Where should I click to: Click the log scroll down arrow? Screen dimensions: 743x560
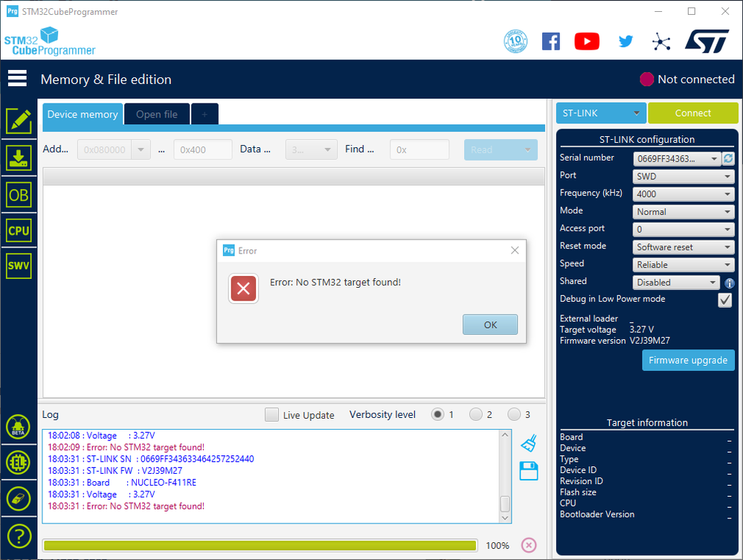coord(505,518)
